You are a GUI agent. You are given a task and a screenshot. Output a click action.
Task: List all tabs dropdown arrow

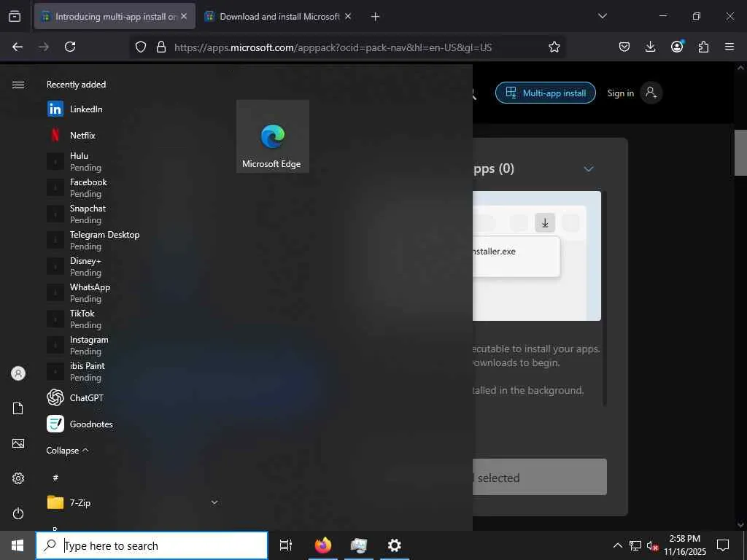[x=602, y=16]
